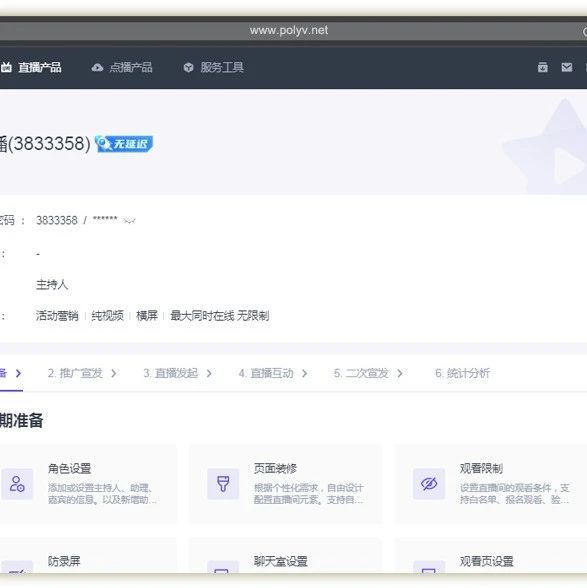587x588 pixels.
Task: Open 角色设置 card
Action: 88,484
